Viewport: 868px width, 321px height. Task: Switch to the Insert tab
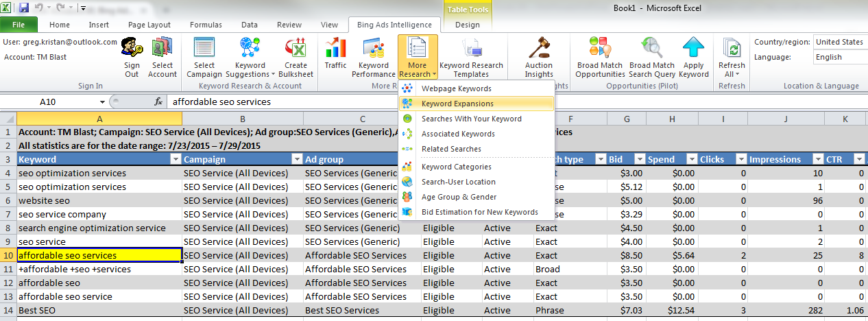99,25
